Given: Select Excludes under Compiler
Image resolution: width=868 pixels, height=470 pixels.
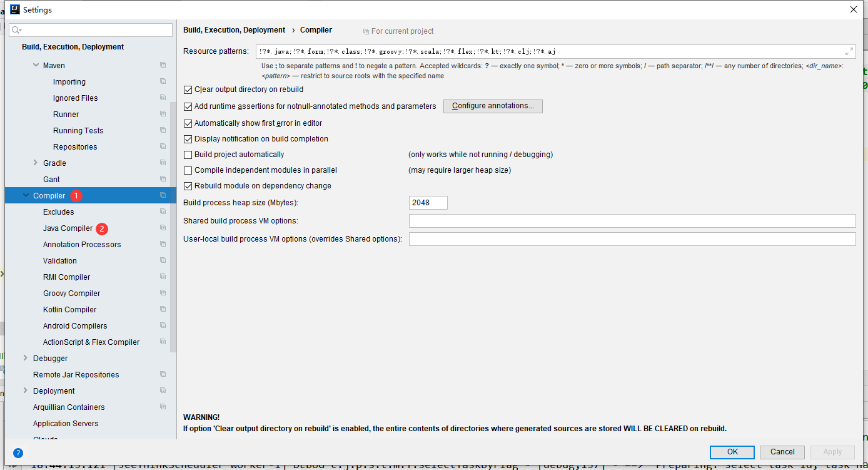Looking at the screenshot, I should [59, 212].
